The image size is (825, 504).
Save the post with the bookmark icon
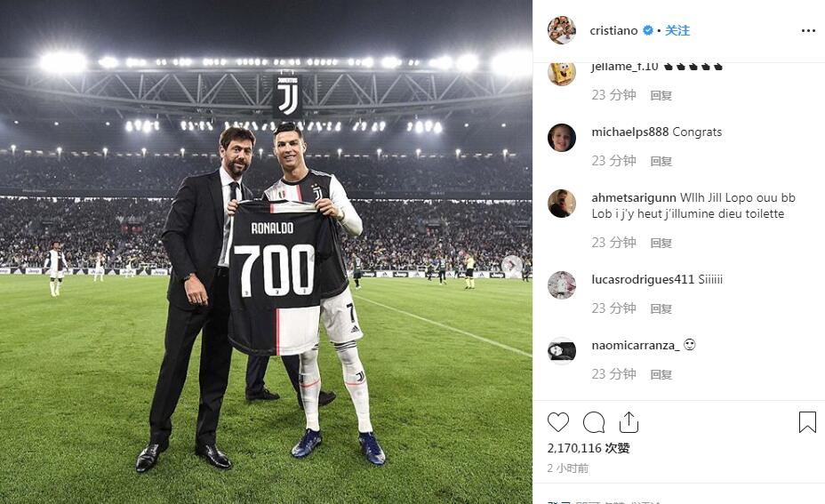[x=807, y=422]
